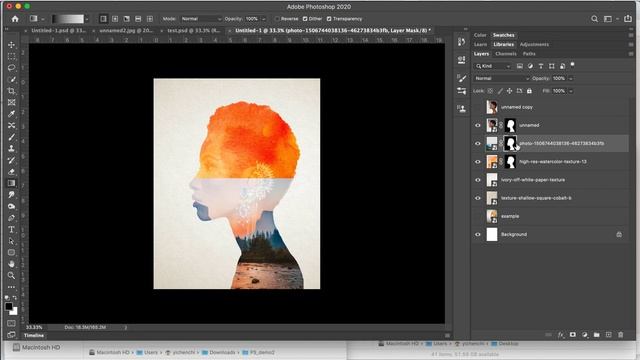Screen dimensions: 640x360
Task: Open the share icon at top right
Action: [x=628, y=18]
